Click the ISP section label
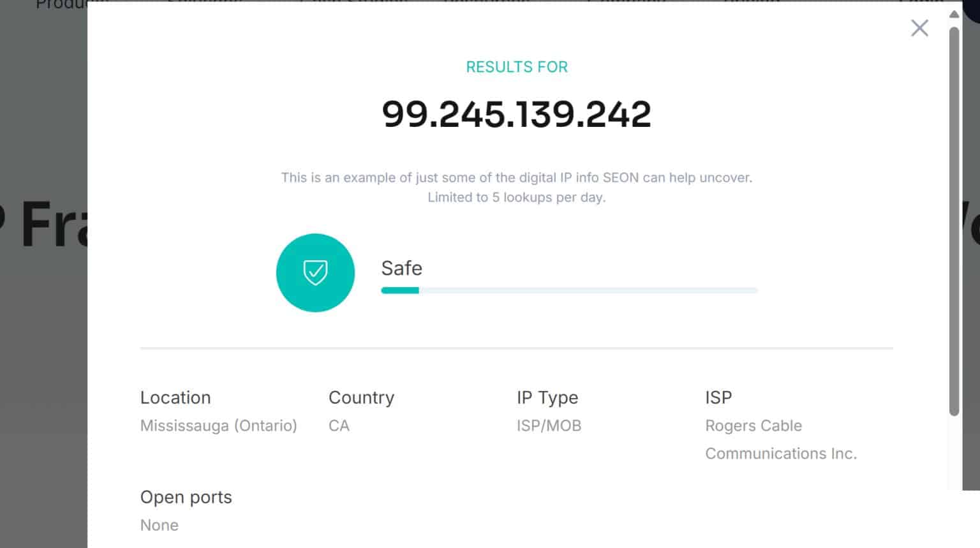 (x=718, y=397)
